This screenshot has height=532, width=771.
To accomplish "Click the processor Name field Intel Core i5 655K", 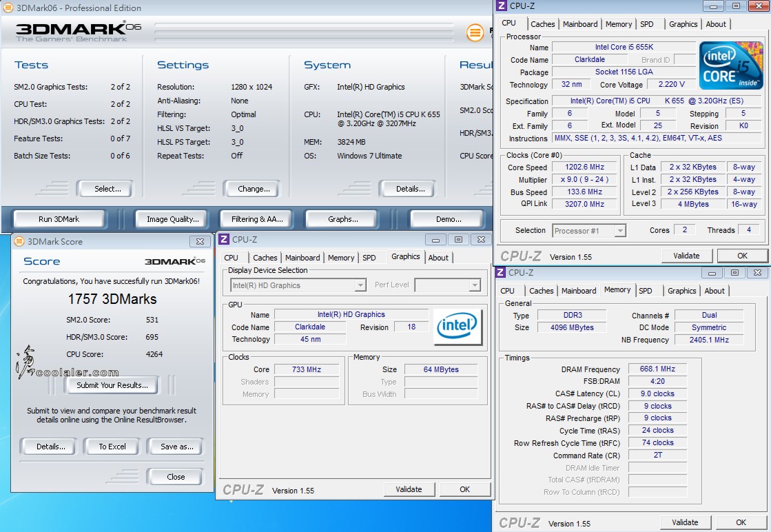I will coord(624,47).
